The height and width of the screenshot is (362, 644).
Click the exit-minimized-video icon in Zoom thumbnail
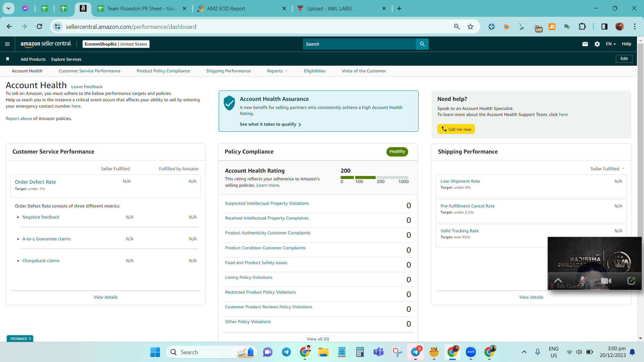(x=631, y=281)
